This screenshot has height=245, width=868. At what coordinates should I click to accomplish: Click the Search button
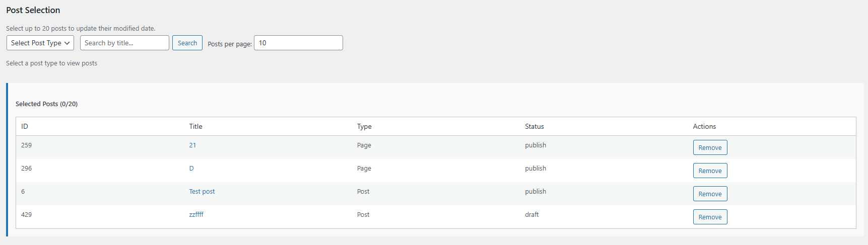(187, 43)
